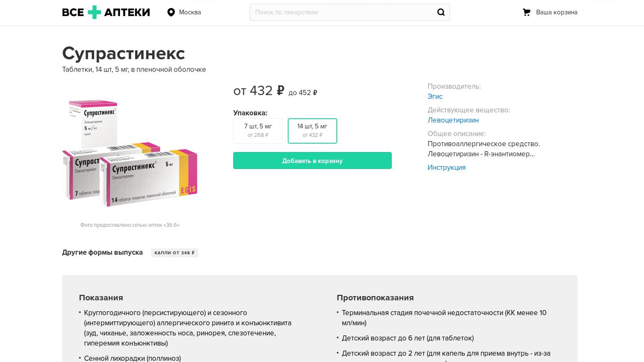Click the Супрастинекс product photo
The height and width of the screenshot is (362, 644).
click(130, 153)
